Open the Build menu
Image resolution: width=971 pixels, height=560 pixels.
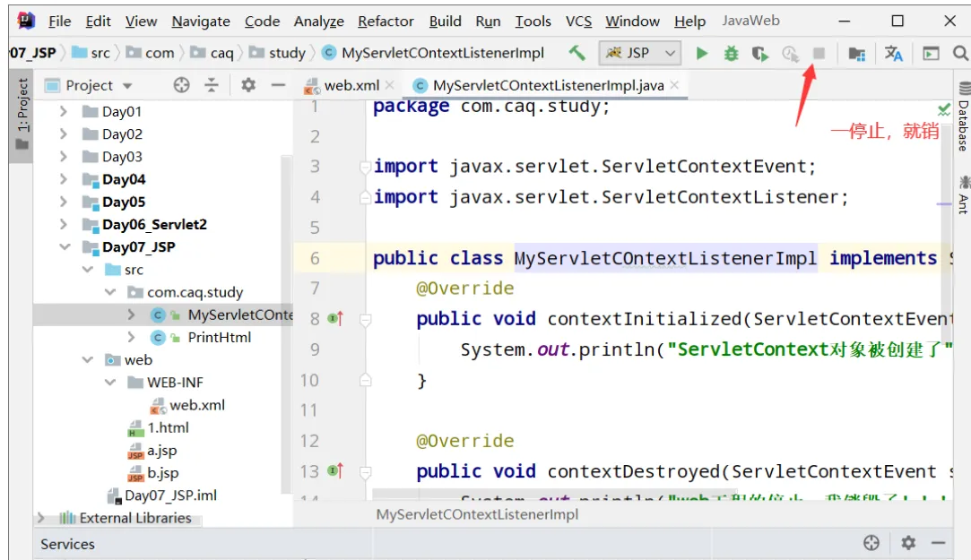point(446,22)
